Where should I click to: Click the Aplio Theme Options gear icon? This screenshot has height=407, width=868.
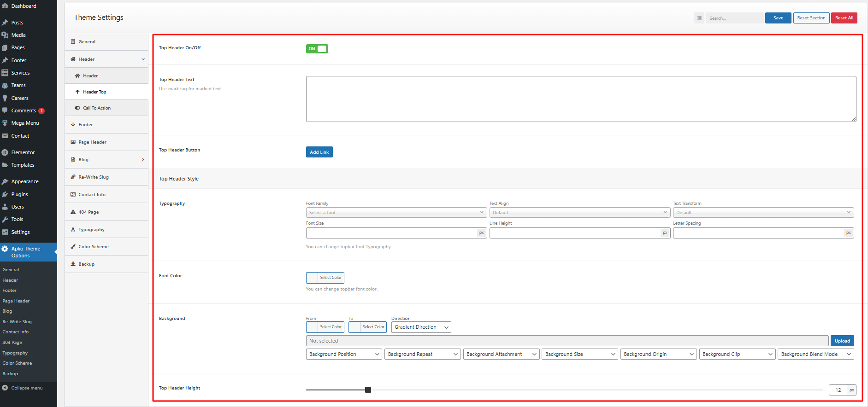[5, 249]
